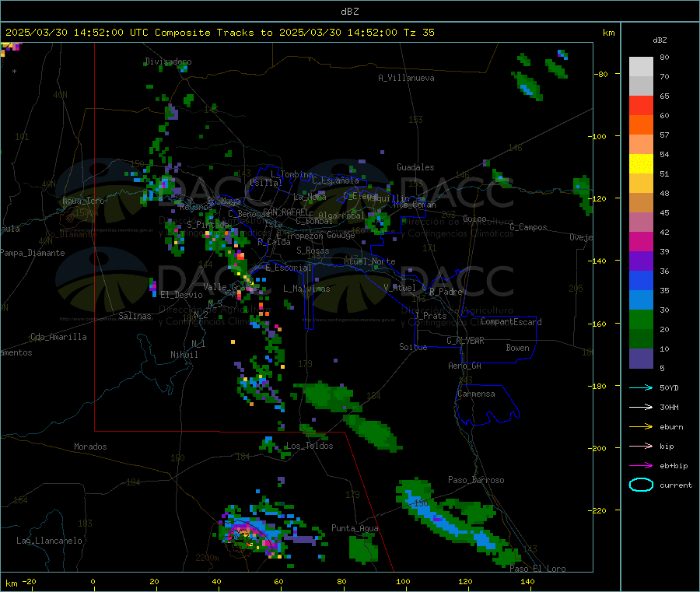
Task: Click the 'Nihuil' place label
Action: [x=184, y=355]
